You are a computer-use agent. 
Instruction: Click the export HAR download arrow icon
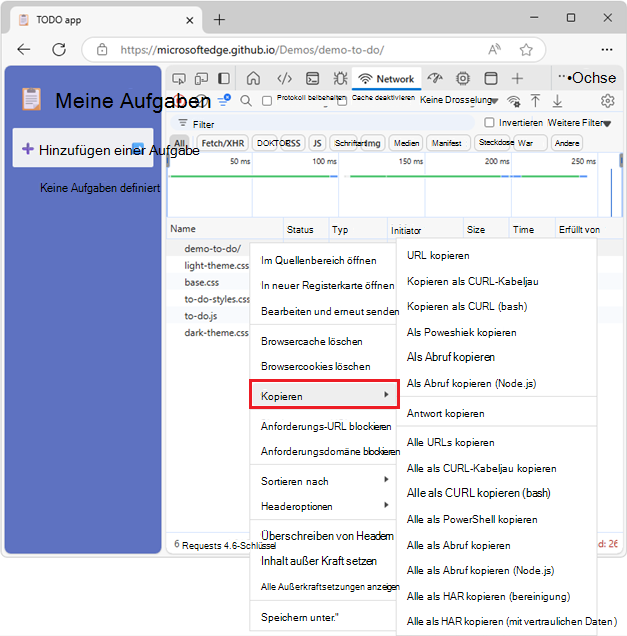pos(558,101)
